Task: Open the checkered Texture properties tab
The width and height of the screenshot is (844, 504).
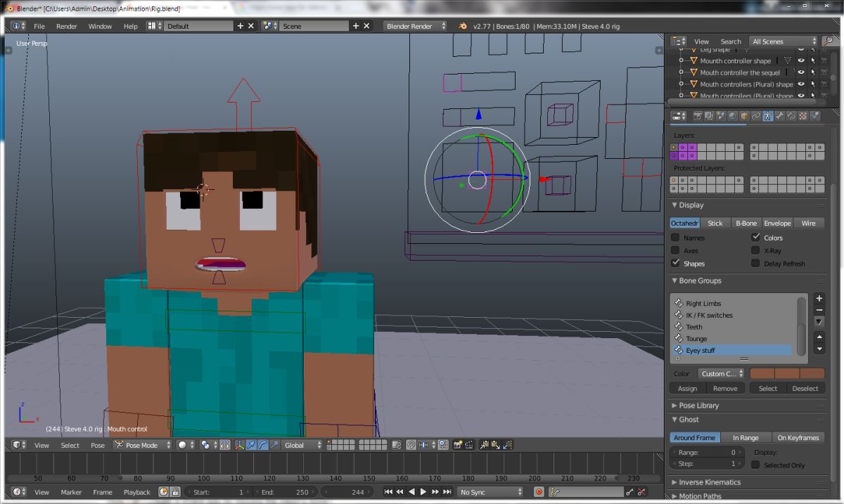Action: 803,116
